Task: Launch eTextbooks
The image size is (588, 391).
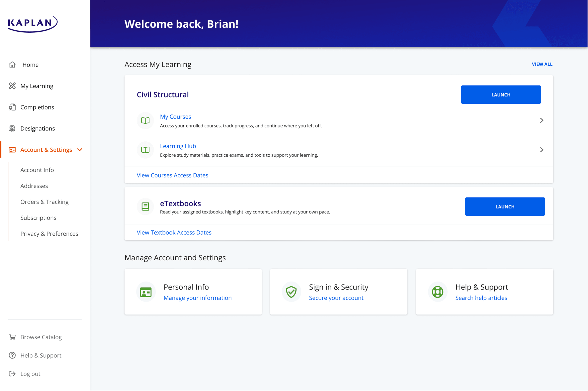Action: (505, 206)
